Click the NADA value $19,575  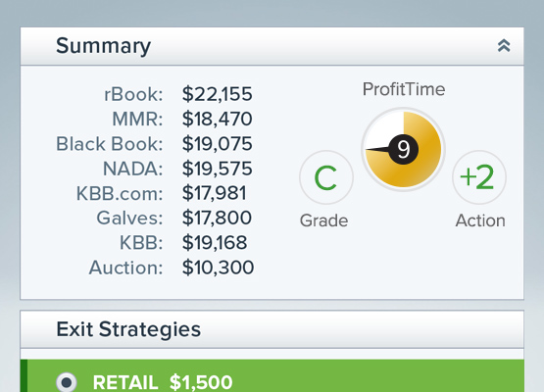218,169
